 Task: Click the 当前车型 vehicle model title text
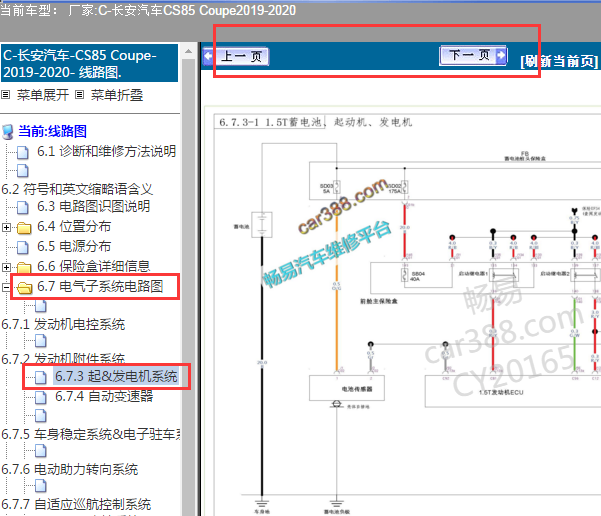coord(148,10)
